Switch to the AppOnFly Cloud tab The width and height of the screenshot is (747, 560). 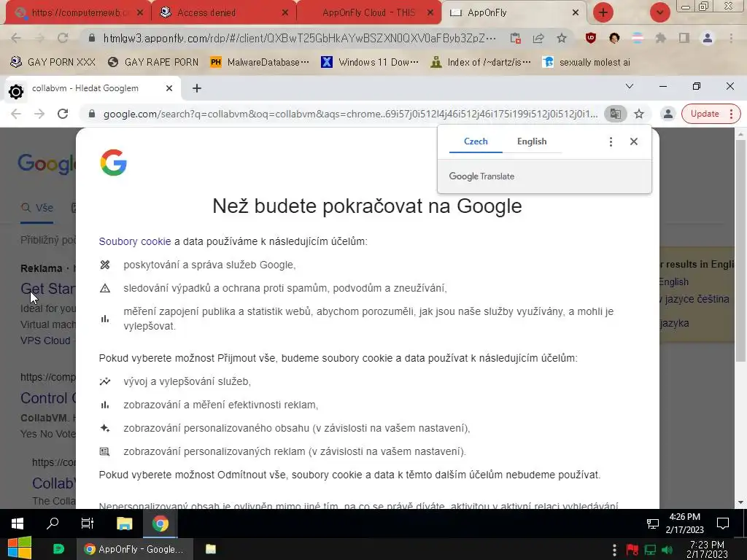tap(368, 12)
